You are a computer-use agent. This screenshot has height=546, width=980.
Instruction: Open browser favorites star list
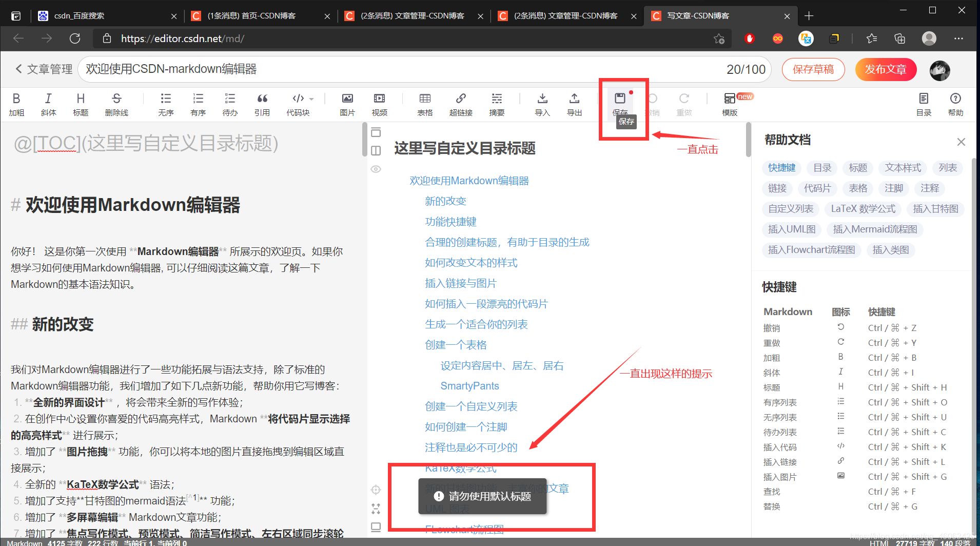tap(871, 38)
